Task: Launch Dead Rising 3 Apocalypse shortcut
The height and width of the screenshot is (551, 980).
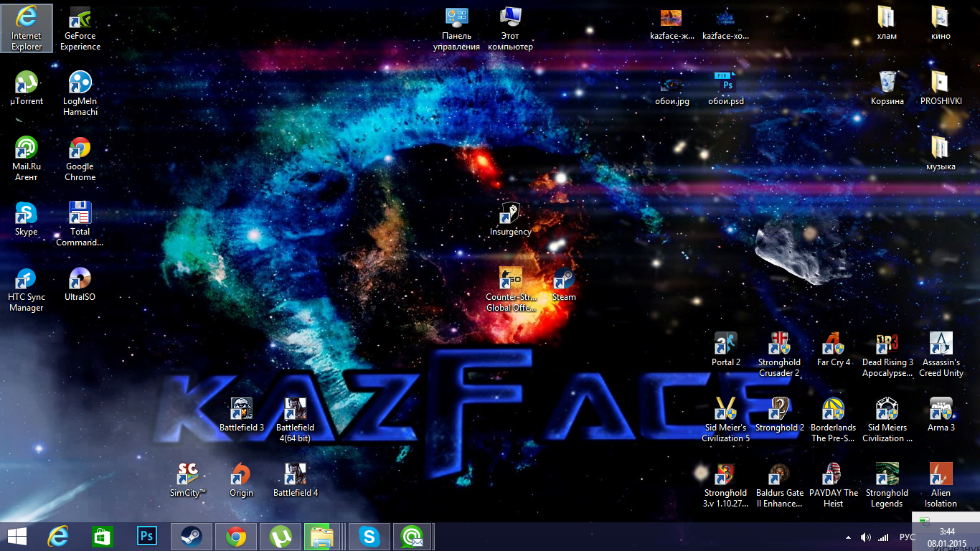Action: [x=887, y=354]
